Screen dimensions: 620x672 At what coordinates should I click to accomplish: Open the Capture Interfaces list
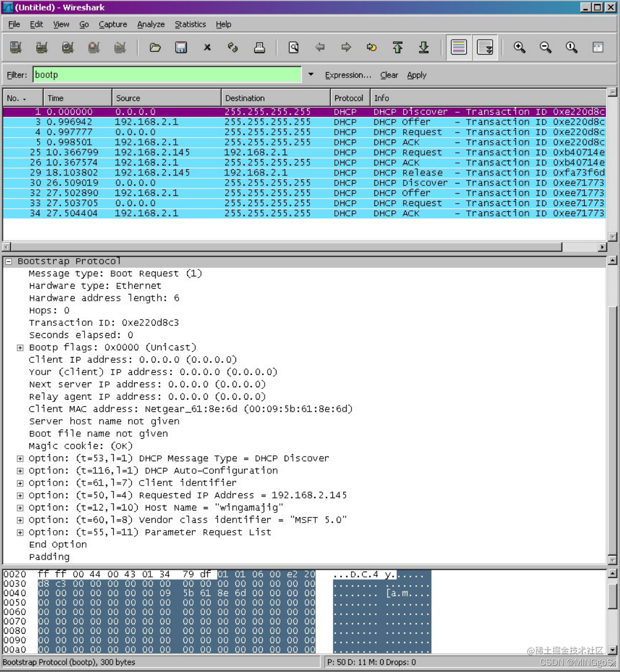tap(15, 47)
